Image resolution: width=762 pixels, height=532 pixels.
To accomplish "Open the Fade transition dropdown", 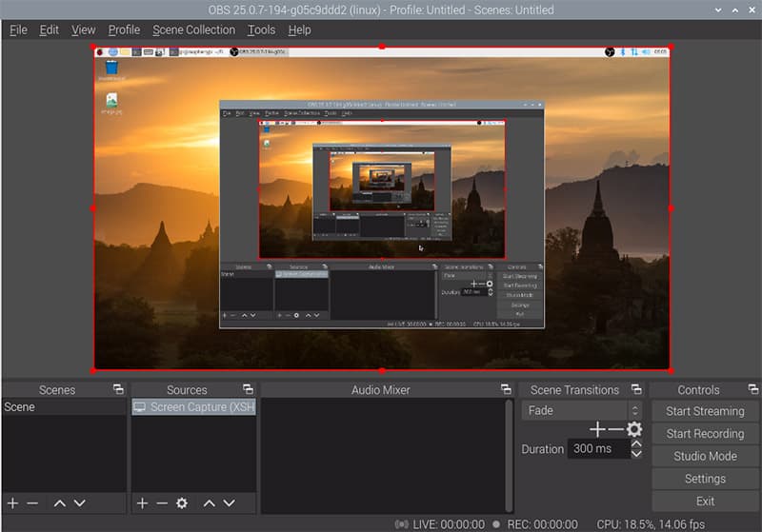I will pos(581,410).
